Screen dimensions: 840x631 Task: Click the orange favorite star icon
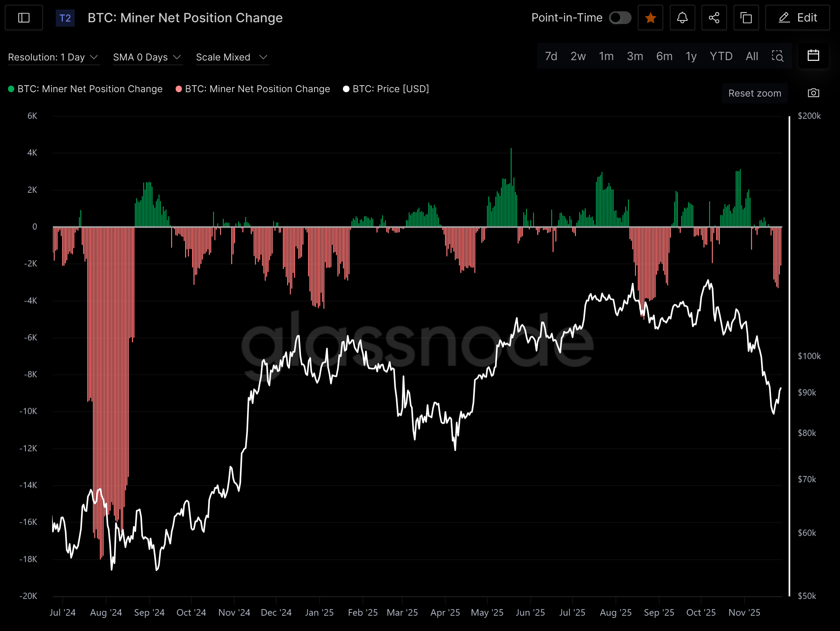point(650,18)
